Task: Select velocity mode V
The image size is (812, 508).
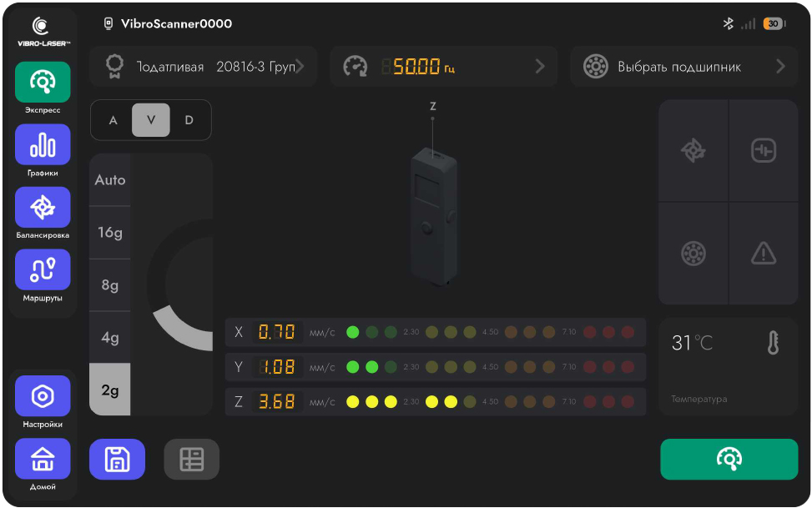Action: click(151, 120)
